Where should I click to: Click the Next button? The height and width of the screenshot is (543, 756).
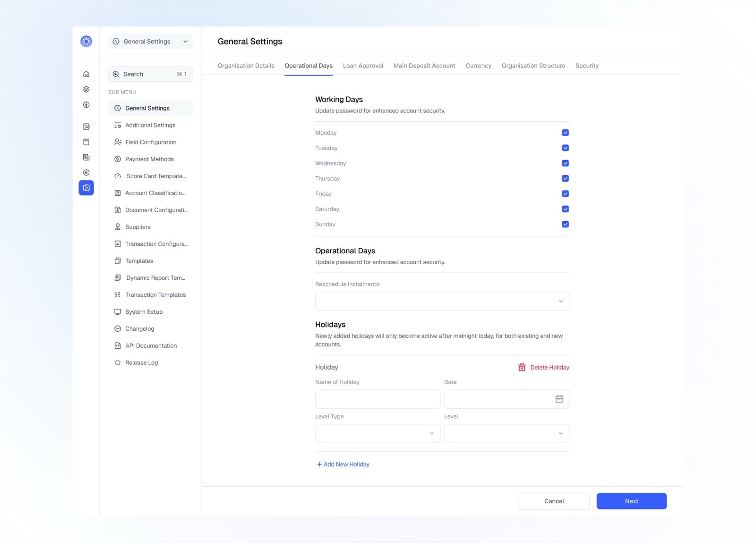[632, 501]
